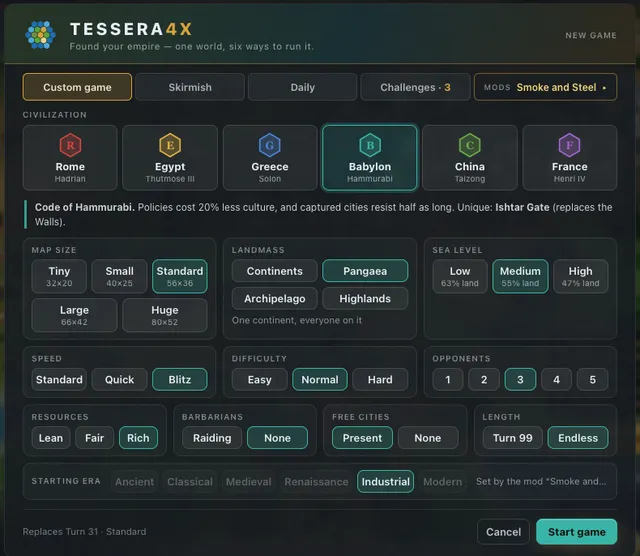640x556 pixels.
Task: Set opponents count to 2
Action: pyautogui.click(x=484, y=379)
